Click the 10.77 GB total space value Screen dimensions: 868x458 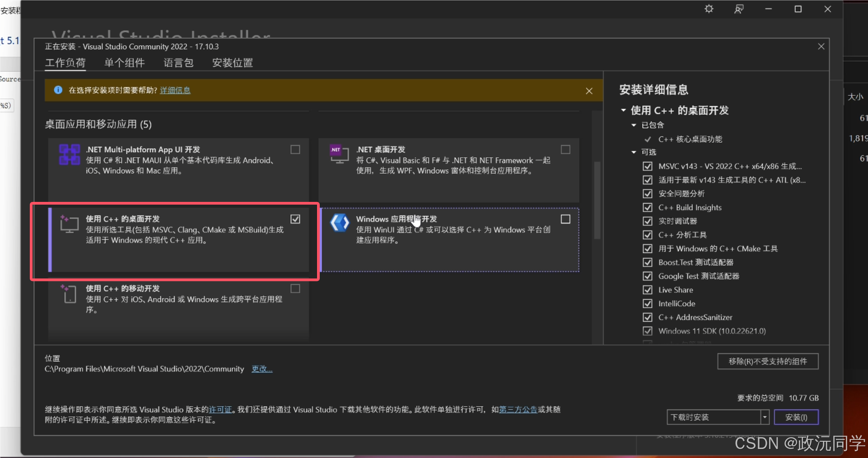(x=804, y=398)
